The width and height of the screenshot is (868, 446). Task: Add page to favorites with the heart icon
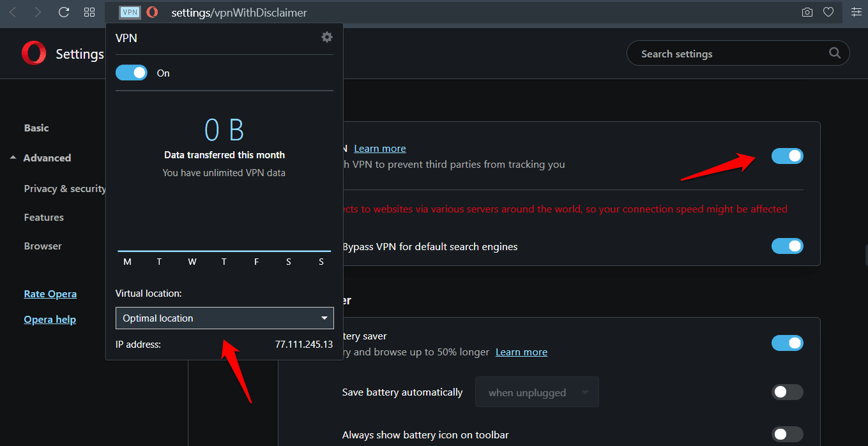click(x=828, y=11)
